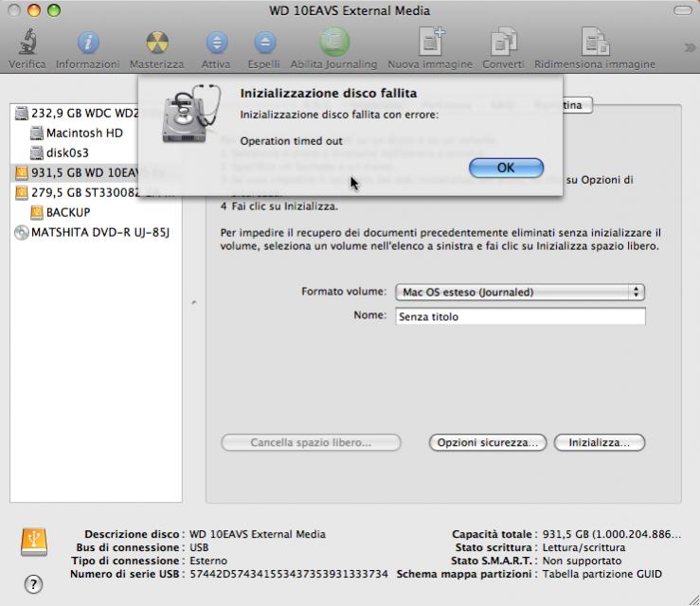This screenshot has width=700, height=606.
Task: Eject disk with Espelli icon
Action: 264,43
